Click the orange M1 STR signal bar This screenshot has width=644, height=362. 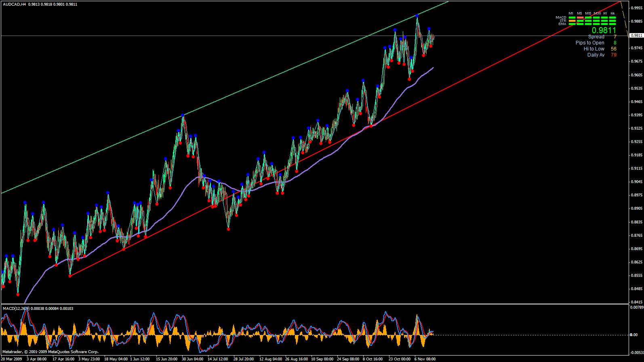pyautogui.click(x=572, y=21)
